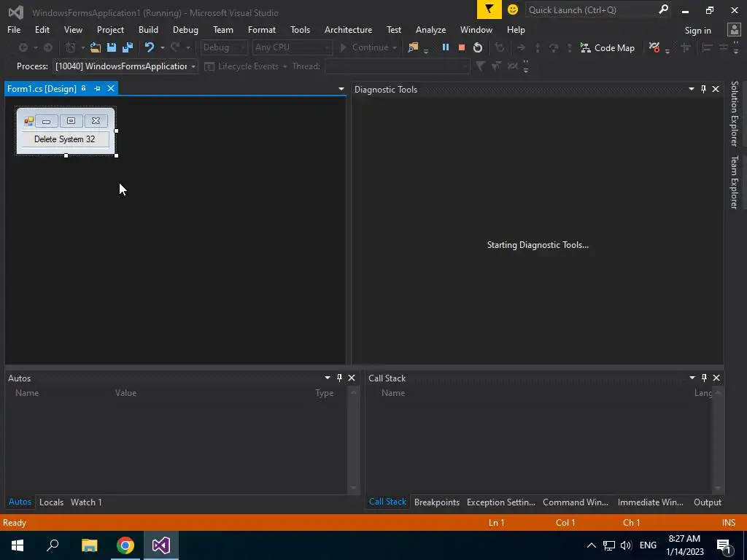
Task: Open the Diagnostic Tools window options dropdown arrow
Action: tap(692, 89)
